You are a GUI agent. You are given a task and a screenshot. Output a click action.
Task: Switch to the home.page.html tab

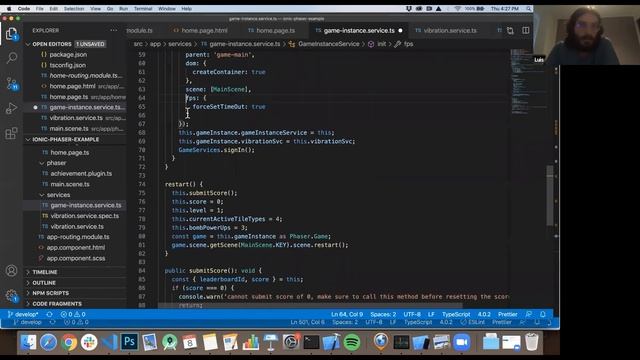point(200,31)
